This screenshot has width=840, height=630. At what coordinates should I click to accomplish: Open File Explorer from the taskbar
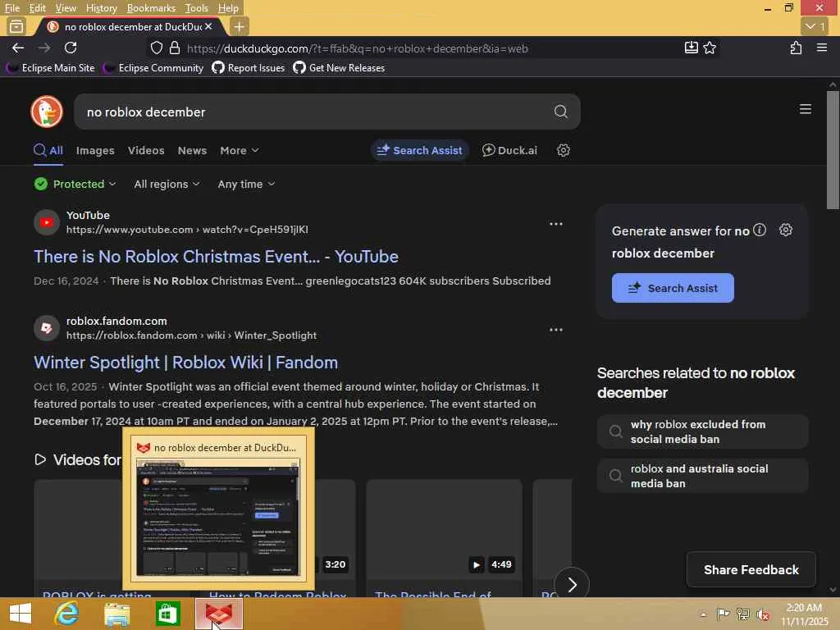point(117,614)
